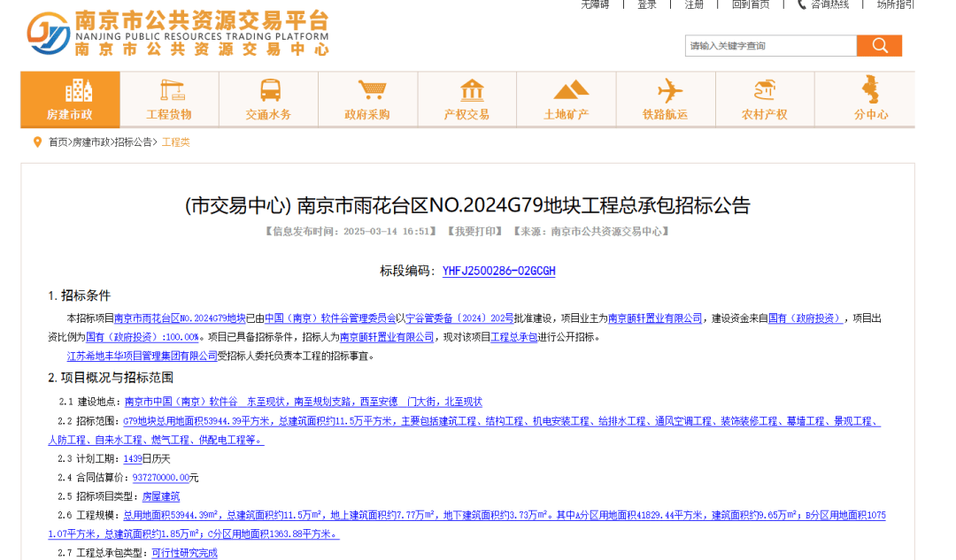The width and height of the screenshot is (956, 560).
Task: Click the 交通水务 bus icon
Action: point(270,90)
